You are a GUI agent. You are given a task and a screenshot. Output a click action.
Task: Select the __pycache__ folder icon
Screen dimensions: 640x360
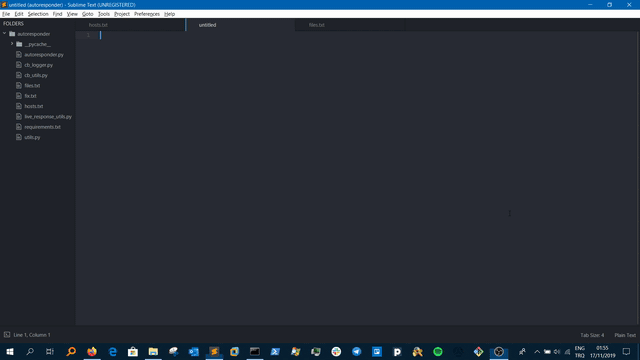pos(19,44)
